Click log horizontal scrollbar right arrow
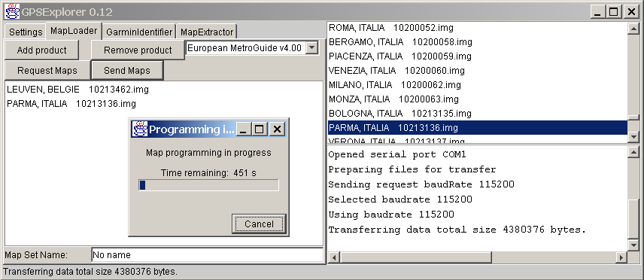Image resolution: width=644 pixels, height=280 pixels. 622,258
